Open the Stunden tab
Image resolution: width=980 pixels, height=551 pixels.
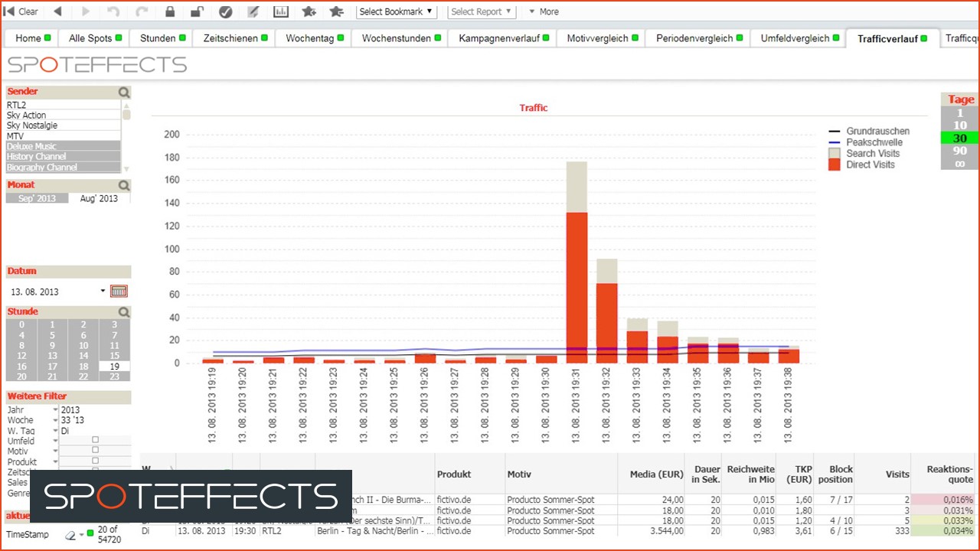[x=161, y=38]
